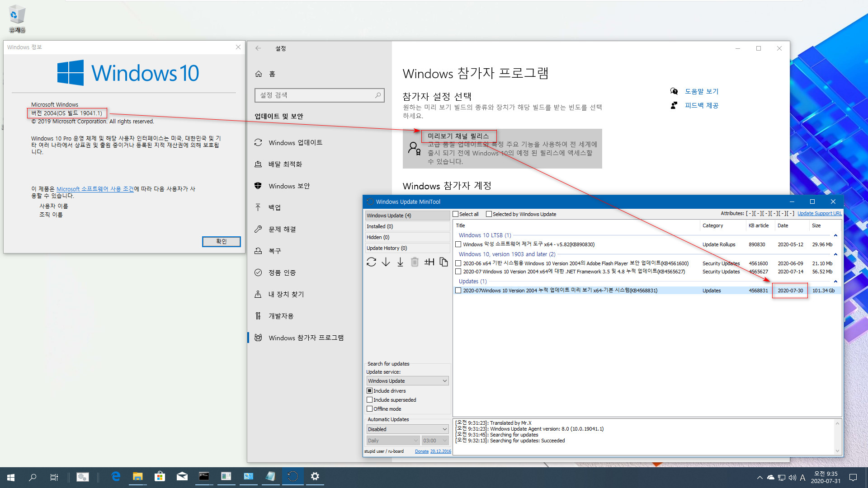Viewport: 868px width, 488px height.
Task: Click the Donate link in MiniTool
Action: pos(421,451)
